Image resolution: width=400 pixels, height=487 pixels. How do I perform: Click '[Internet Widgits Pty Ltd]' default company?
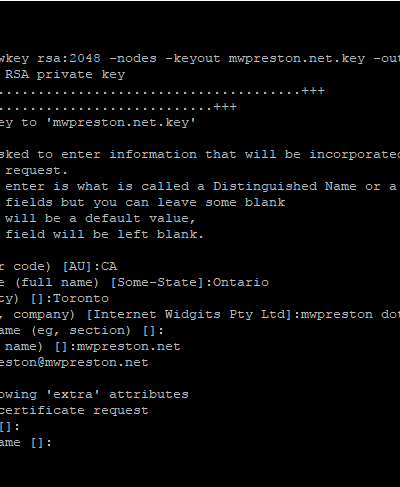tap(189, 315)
